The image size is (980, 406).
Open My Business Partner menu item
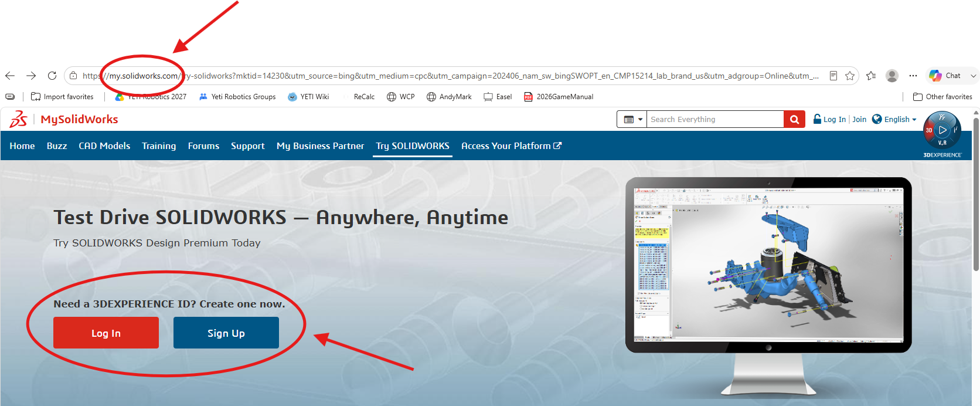320,146
